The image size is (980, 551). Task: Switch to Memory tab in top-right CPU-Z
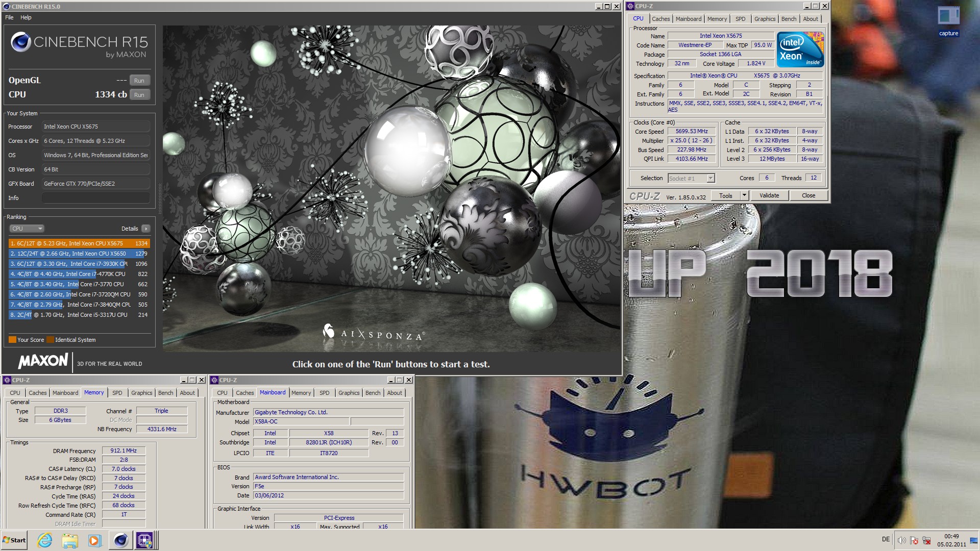[x=717, y=19]
